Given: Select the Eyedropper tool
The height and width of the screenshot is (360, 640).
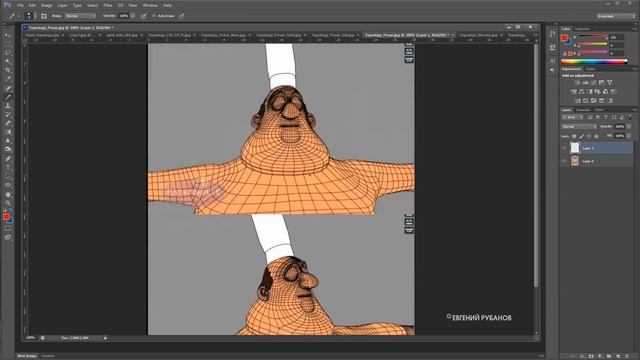Looking at the screenshot, I should [8, 79].
